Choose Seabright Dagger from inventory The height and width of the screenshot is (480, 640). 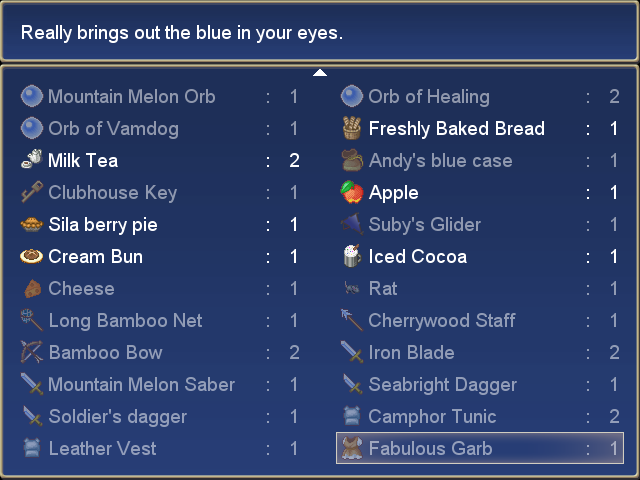click(x=480, y=384)
